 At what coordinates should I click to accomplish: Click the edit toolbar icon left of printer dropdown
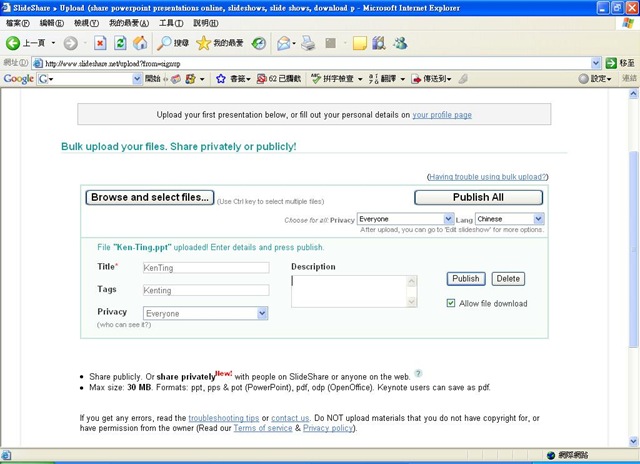coord(330,43)
